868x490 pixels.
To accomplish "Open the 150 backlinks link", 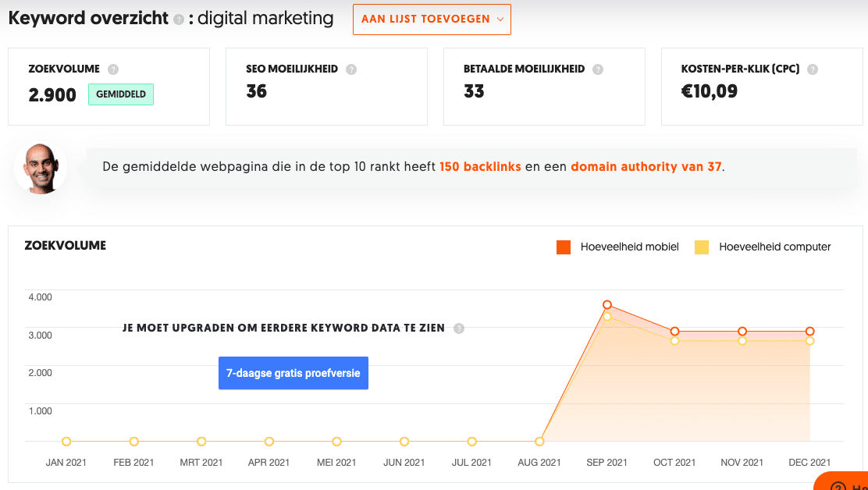I will pos(480,166).
